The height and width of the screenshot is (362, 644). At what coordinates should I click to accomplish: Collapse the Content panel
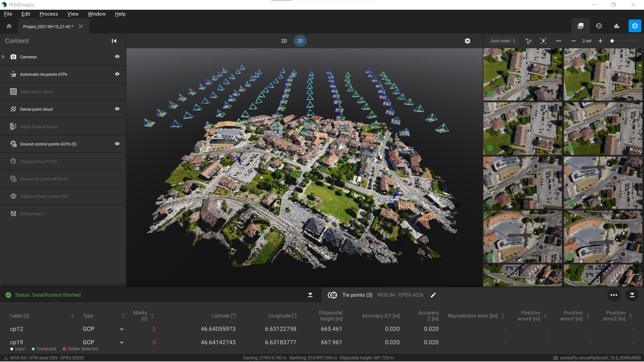114,41
